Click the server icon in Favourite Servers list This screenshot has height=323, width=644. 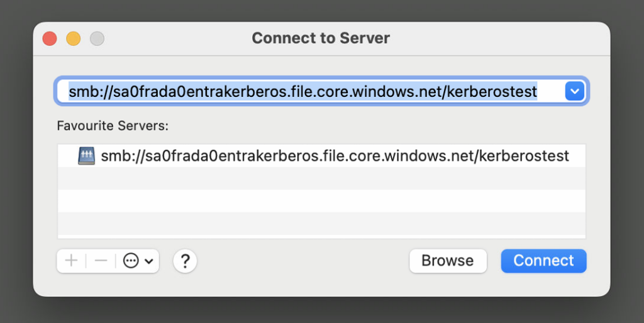[86, 156]
